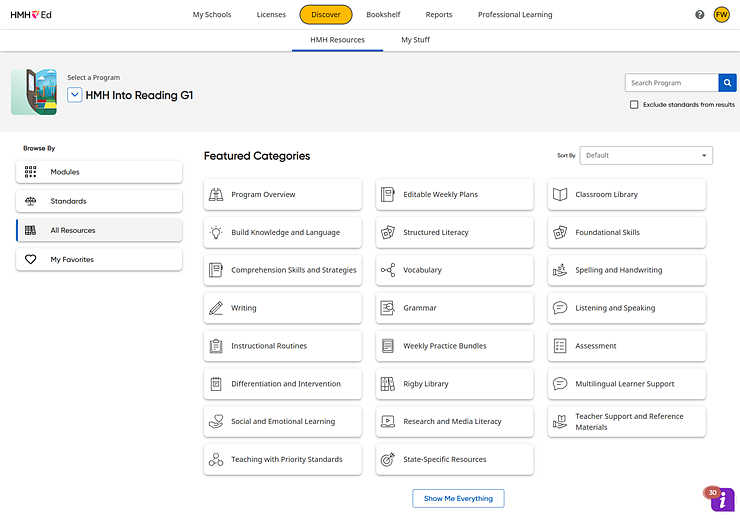Open My Favorites
Screen dimensions: 740x525
point(99,260)
